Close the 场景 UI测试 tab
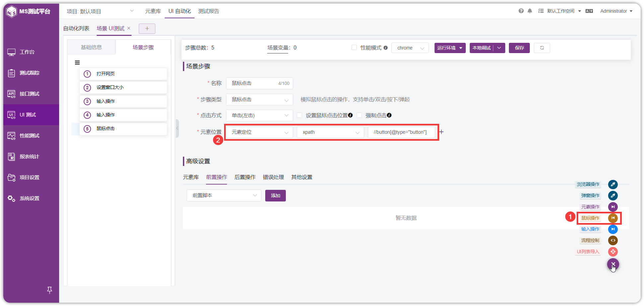 point(129,28)
